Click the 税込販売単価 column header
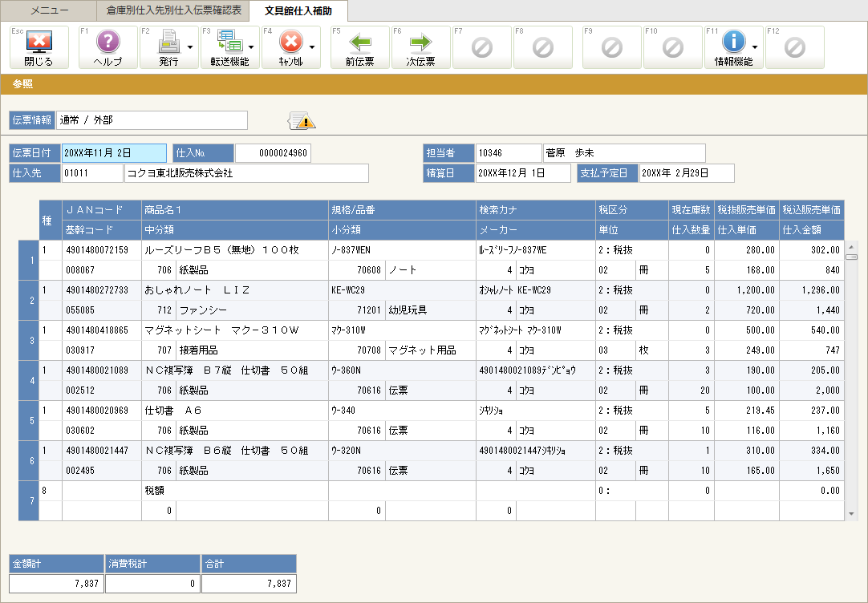868x603 pixels. (812, 210)
